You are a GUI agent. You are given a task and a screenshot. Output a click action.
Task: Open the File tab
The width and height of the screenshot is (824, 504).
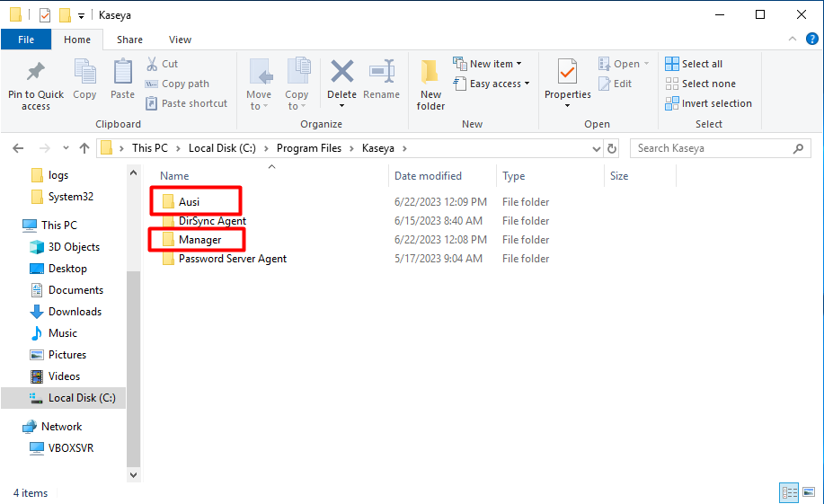pyautogui.click(x=26, y=40)
